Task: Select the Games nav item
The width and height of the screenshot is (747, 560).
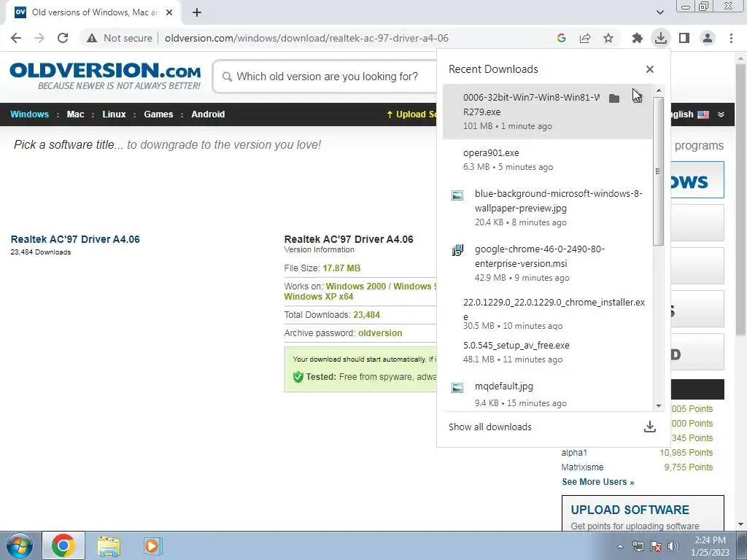Action: point(158,114)
